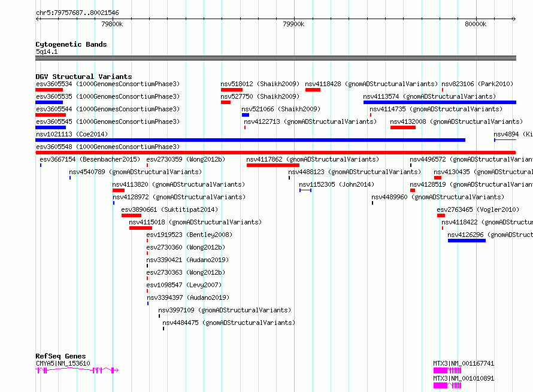The height and width of the screenshot is (392, 533).
Task: Click the RefSeq Genes track title
Action: [60, 356]
